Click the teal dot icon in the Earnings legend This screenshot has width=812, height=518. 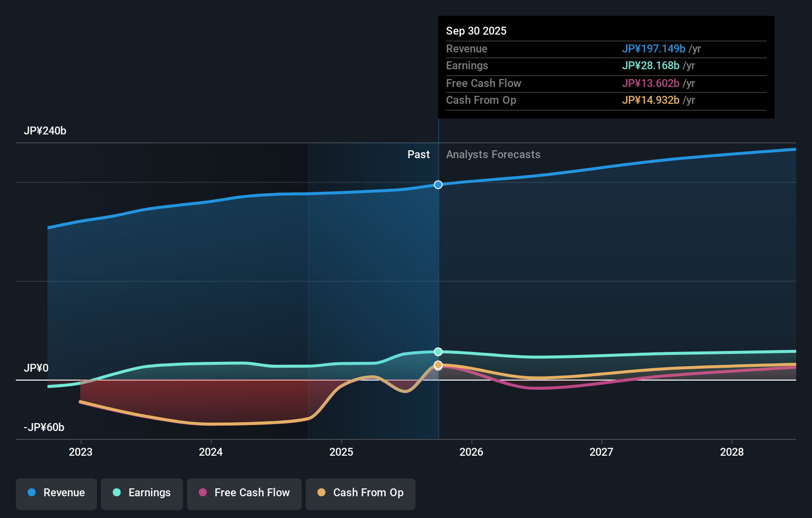click(x=116, y=493)
